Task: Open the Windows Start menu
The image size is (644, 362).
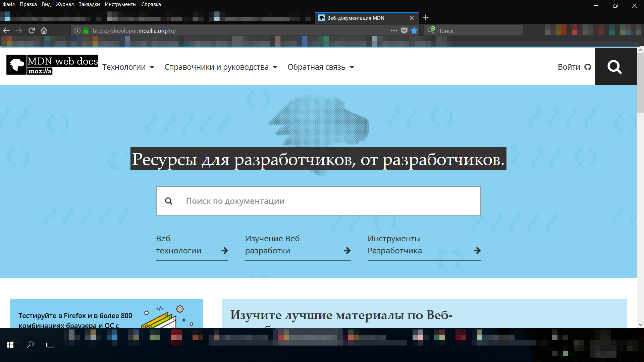Action: click(x=9, y=345)
